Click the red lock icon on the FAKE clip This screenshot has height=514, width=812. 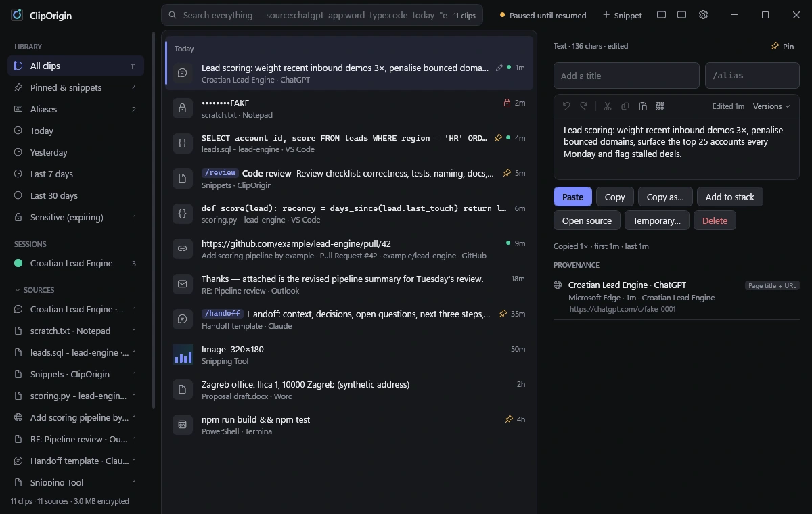coord(507,103)
